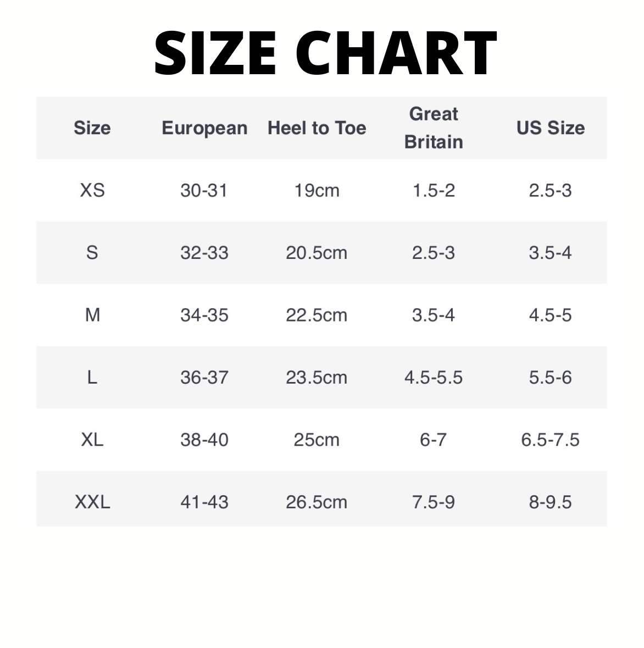Select the XL size row label
This screenshot has height=648, width=644.
(x=92, y=440)
